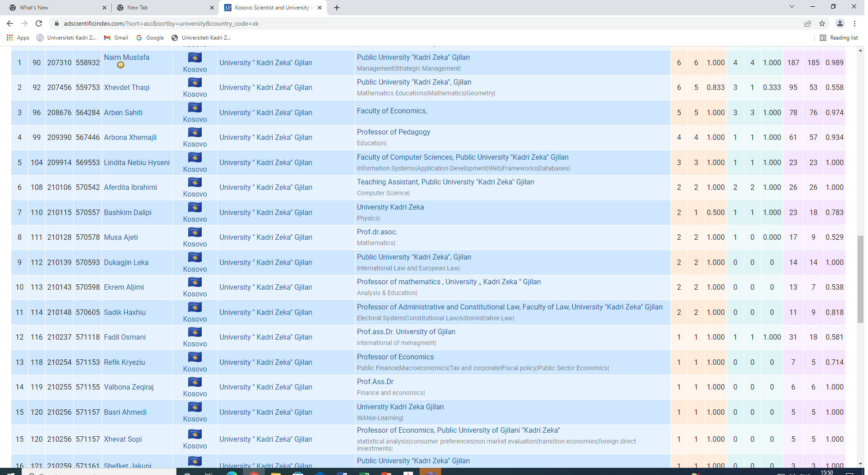
Task: Click Kosovo flag in Dukagjin Leka row
Action: 195,257
